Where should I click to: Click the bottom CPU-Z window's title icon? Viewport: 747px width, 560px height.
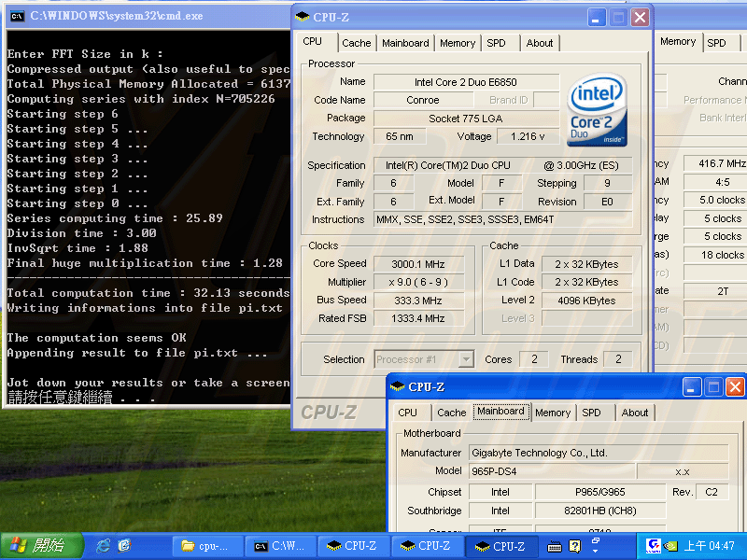click(398, 386)
